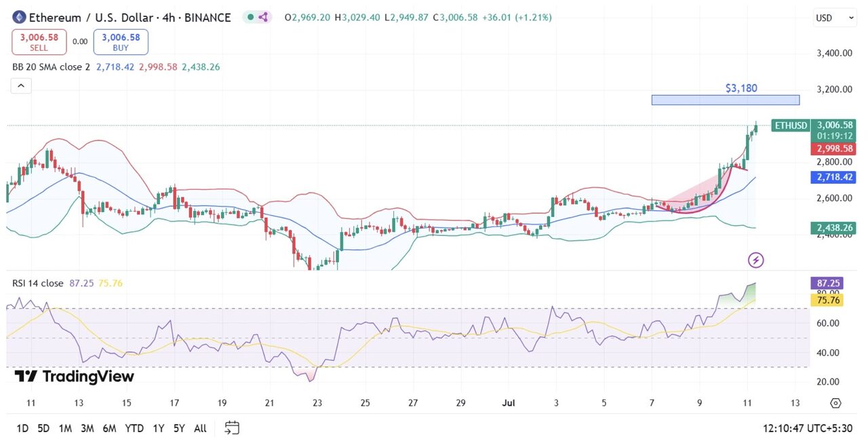Click the 3,200.00 price scale value
Screen dimensions: 868x447
pos(835,90)
